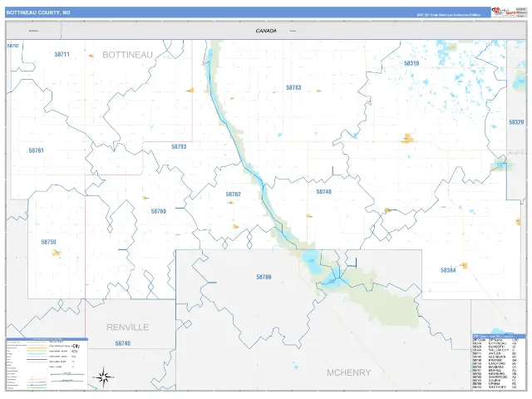
Task: Click the orange town marker near 58384
Action: coord(465,265)
